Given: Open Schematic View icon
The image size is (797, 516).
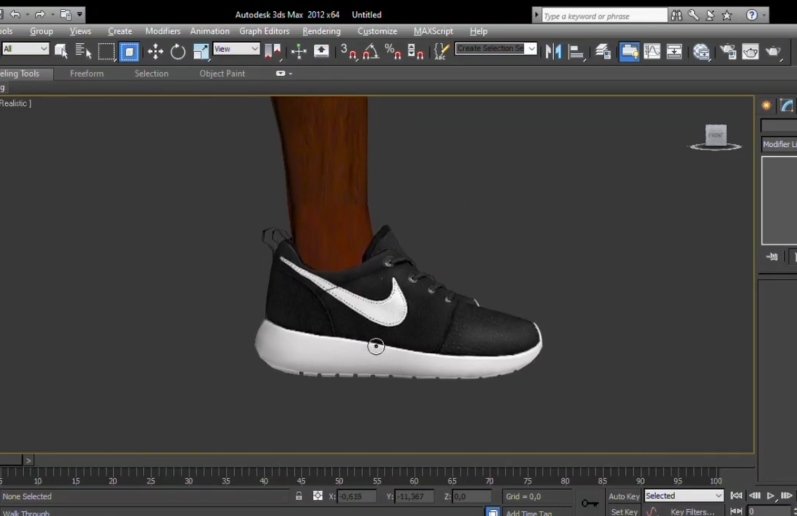Looking at the screenshot, I should [x=674, y=51].
